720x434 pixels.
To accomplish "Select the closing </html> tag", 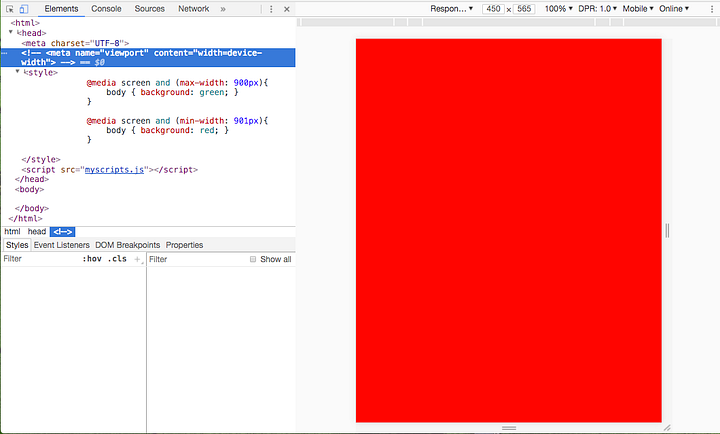I will coord(25,219).
